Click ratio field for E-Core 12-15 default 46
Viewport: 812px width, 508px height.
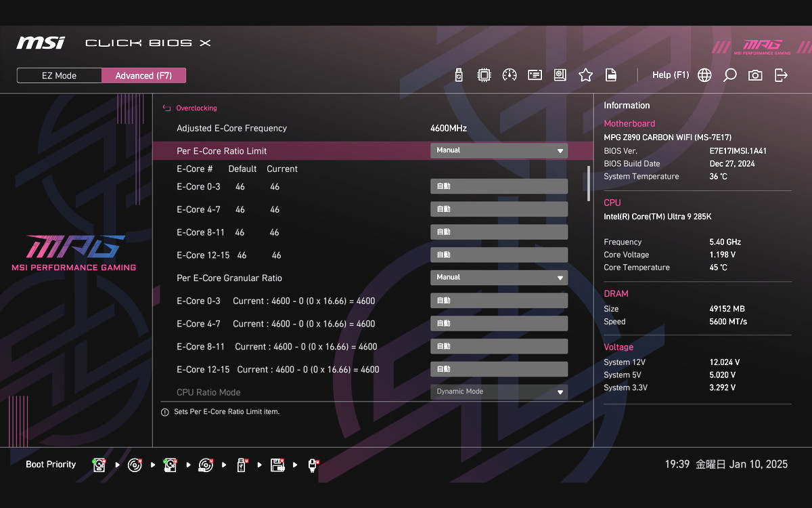point(499,255)
